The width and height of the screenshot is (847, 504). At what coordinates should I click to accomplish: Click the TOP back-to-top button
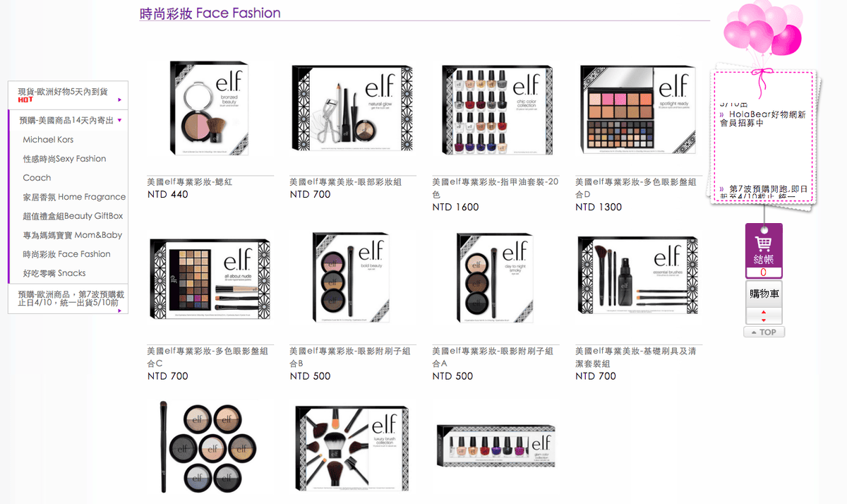(764, 332)
